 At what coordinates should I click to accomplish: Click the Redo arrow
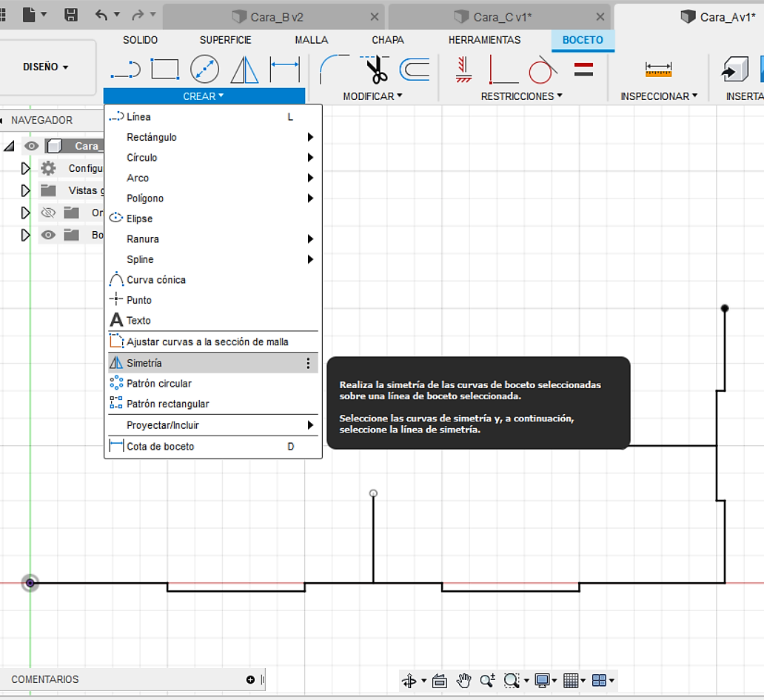click(138, 15)
